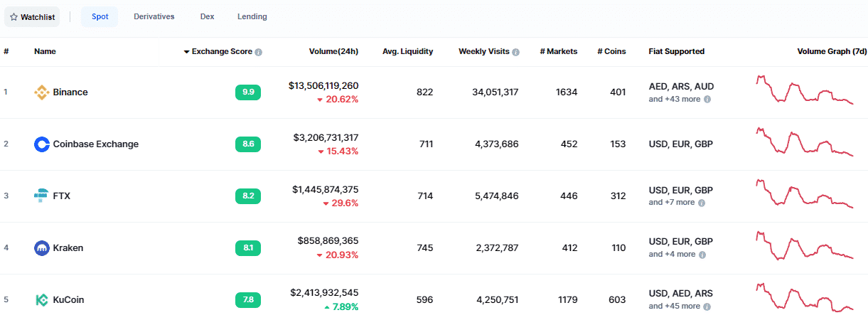Click the KuCoin logo icon

click(x=42, y=300)
